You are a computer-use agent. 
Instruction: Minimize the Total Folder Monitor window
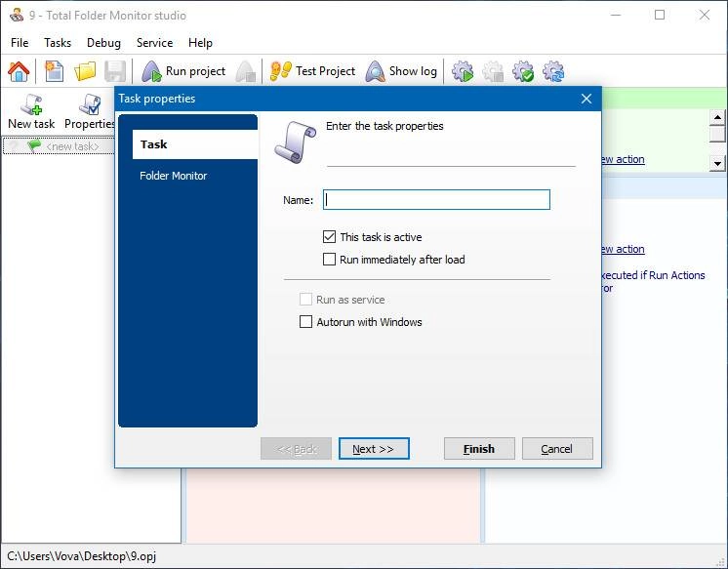(616, 15)
